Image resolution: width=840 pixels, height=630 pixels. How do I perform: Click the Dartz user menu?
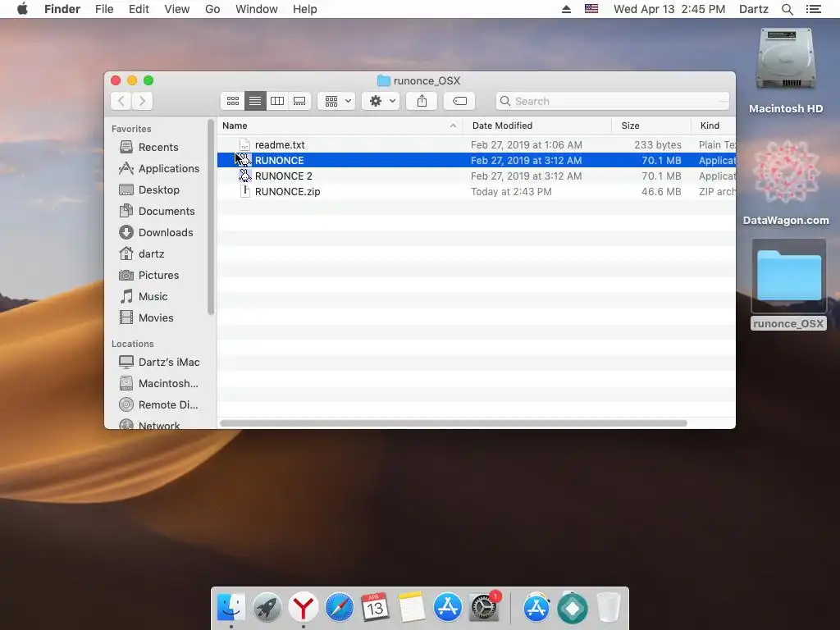(x=754, y=9)
